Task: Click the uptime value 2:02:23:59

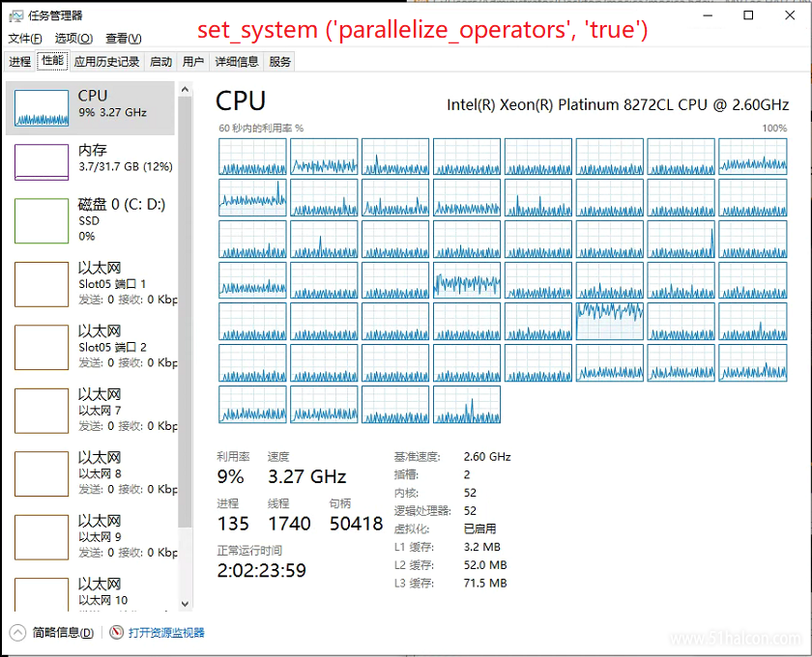Action: click(262, 571)
